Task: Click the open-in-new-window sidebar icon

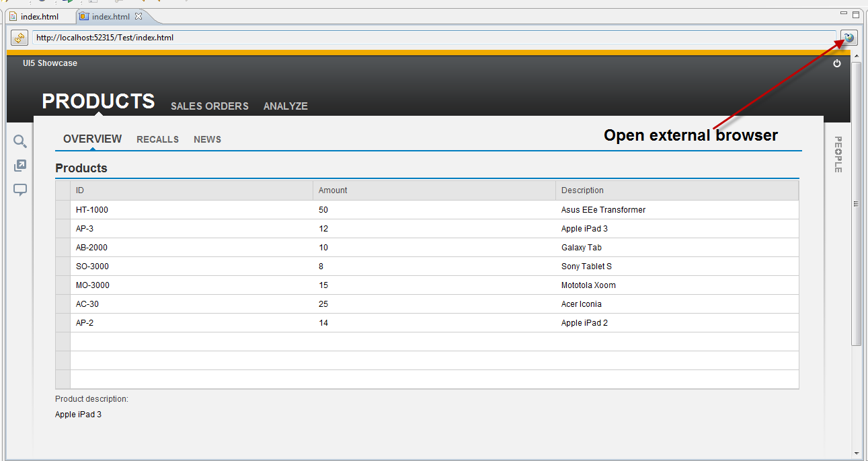Action: point(19,165)
